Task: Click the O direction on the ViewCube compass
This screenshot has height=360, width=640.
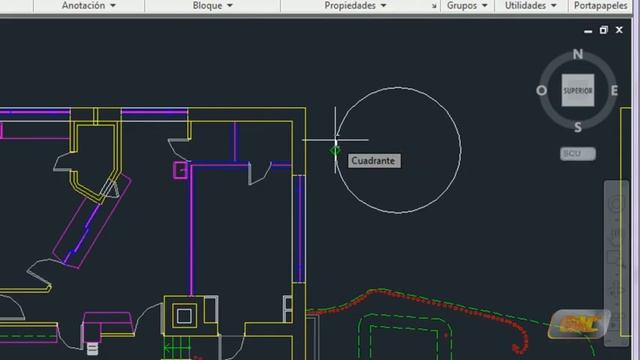Action: coord(541,91)
